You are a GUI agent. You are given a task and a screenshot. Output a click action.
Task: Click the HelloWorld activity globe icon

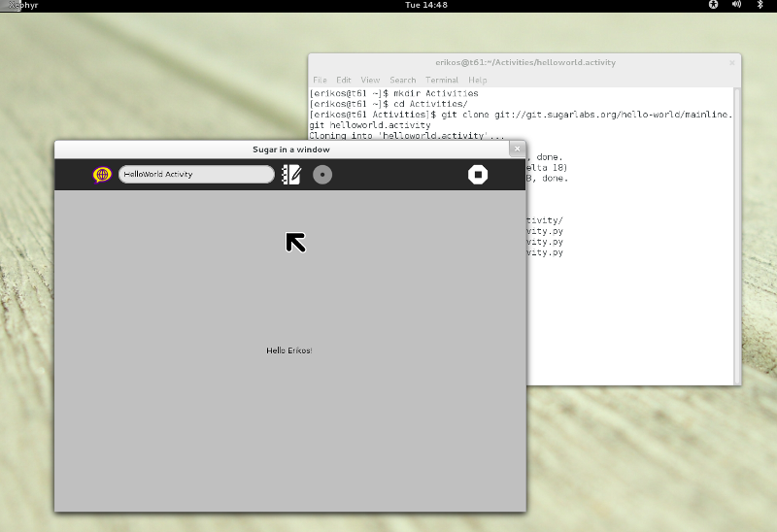102,175
